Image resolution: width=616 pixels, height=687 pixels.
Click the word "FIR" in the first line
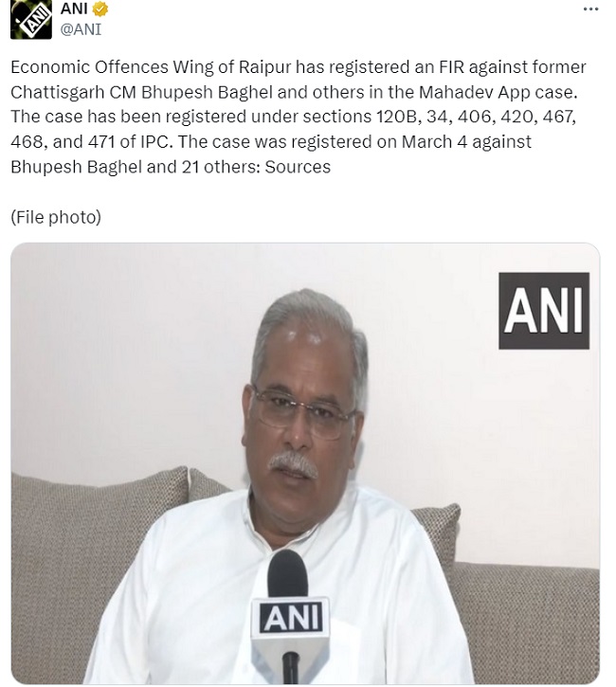click(451, 67)
